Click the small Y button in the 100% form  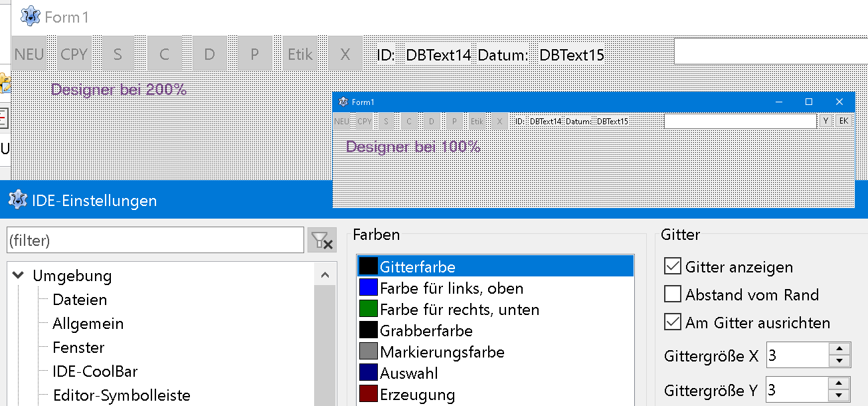click(x=825, y=121)
